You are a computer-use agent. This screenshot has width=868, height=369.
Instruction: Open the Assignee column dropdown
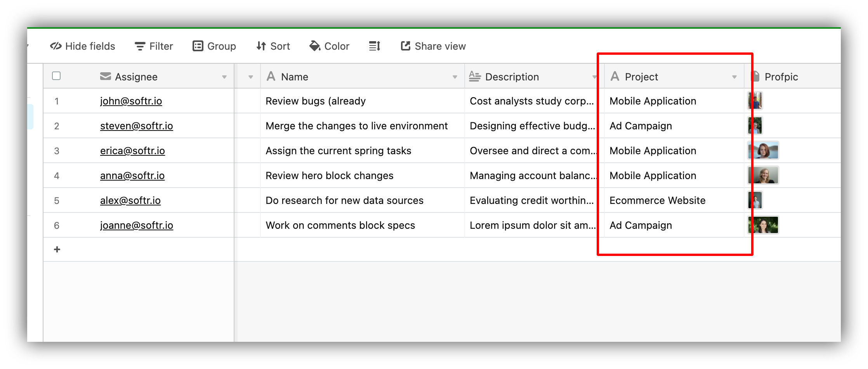click(x=224, y=77)
